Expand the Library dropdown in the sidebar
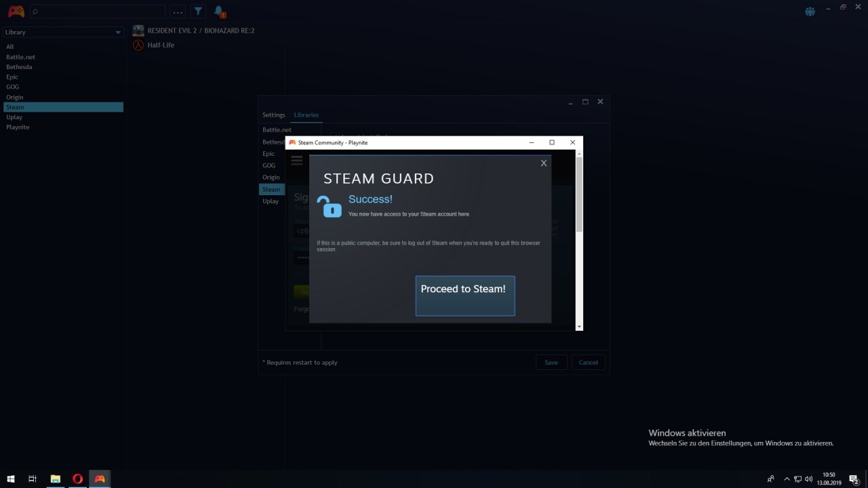 click(63, 32)
